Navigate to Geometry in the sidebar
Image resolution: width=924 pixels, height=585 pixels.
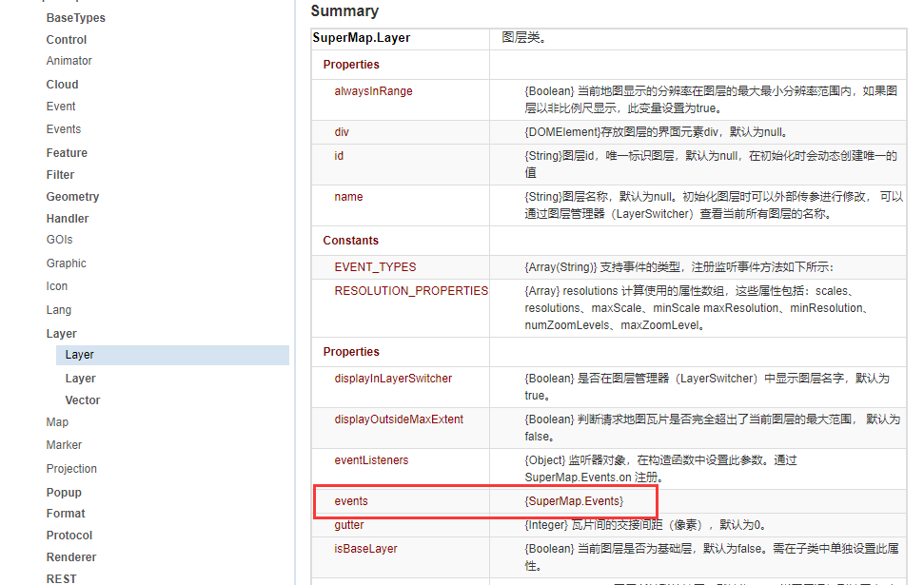click(x=72, y=196)
